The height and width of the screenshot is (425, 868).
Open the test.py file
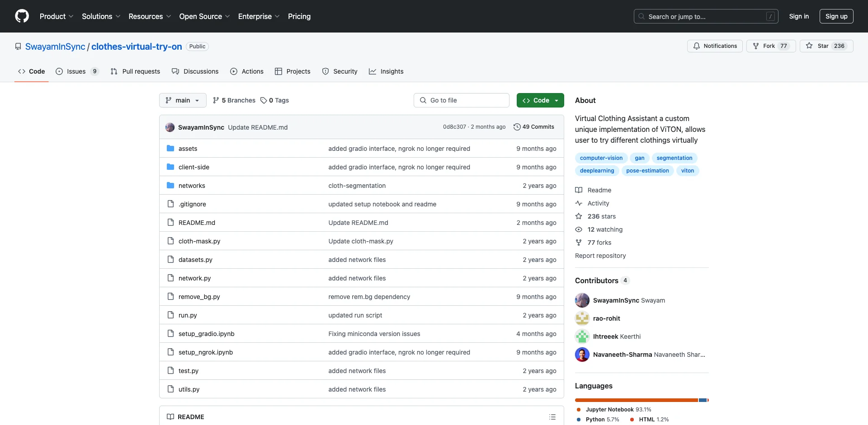[189, 371]
